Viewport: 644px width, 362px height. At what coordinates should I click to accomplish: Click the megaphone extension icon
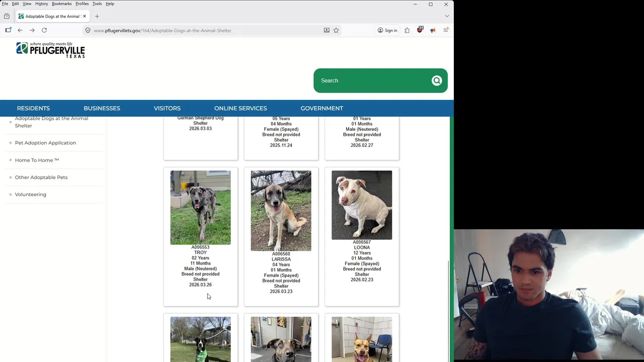point(433,30)
